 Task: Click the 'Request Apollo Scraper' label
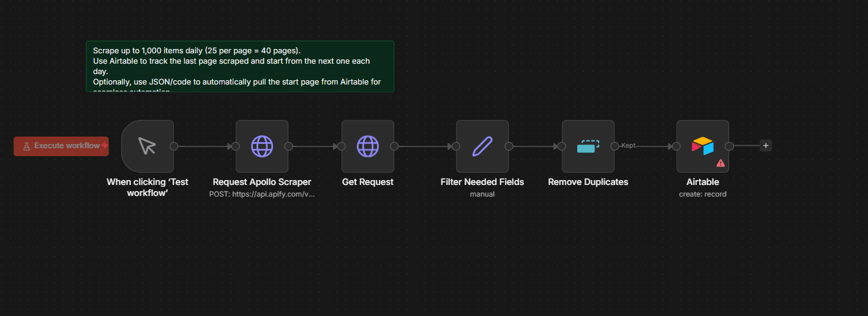coord(262,182)
